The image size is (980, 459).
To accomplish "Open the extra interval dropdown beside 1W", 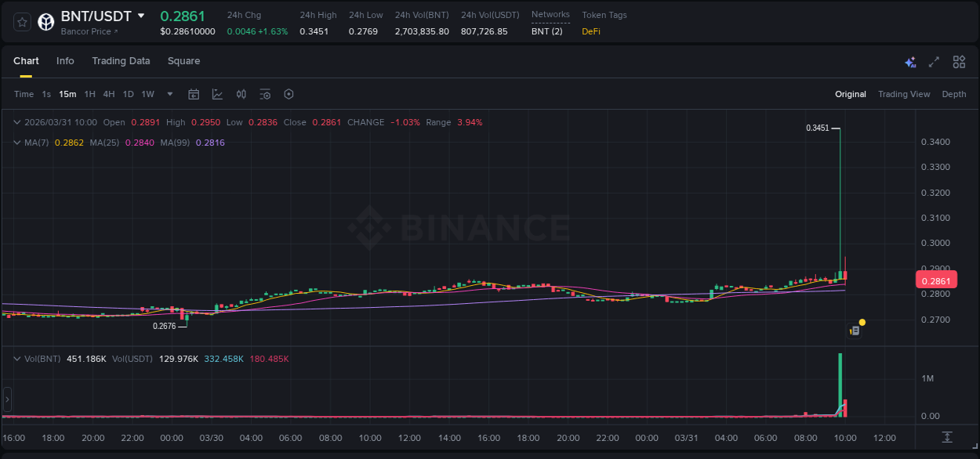I will click(x=169, y=94).
